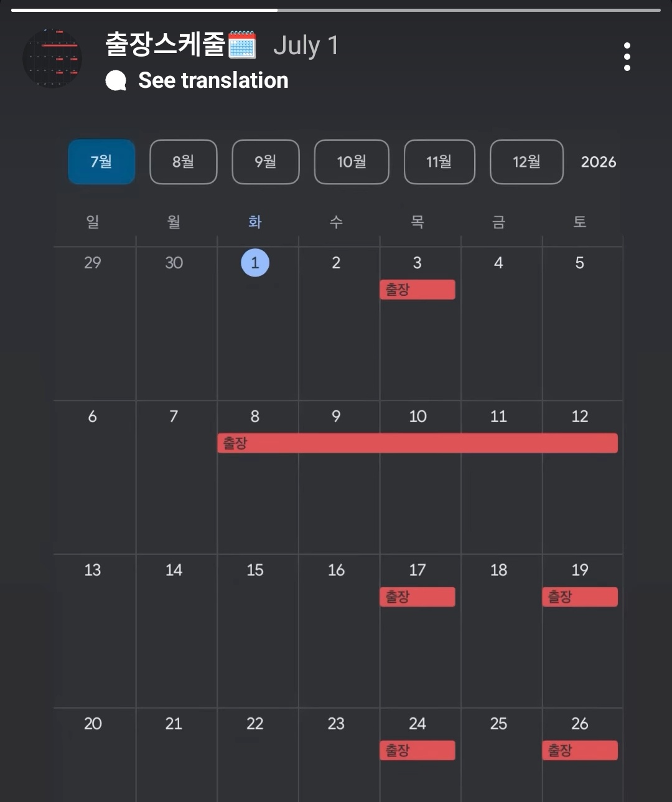Tap the speech bubble translation icon
Screen dimensions: 672x802
click(x=116, y=80)
